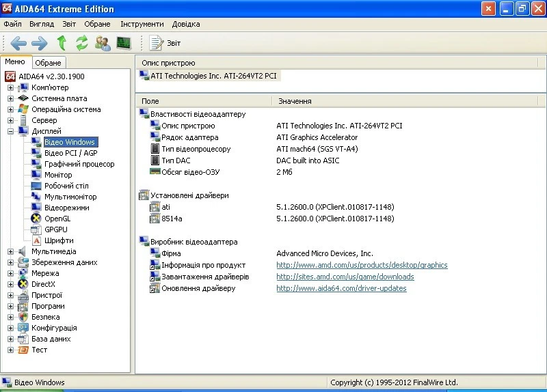This screenshot has height=392, width=547.
Task: Open the Довідка menu
Action: [x=186, y=24]
